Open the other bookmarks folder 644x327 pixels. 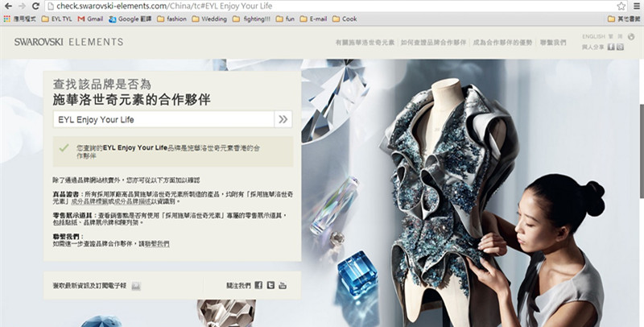pyautogui.click(x=624, y=19)
